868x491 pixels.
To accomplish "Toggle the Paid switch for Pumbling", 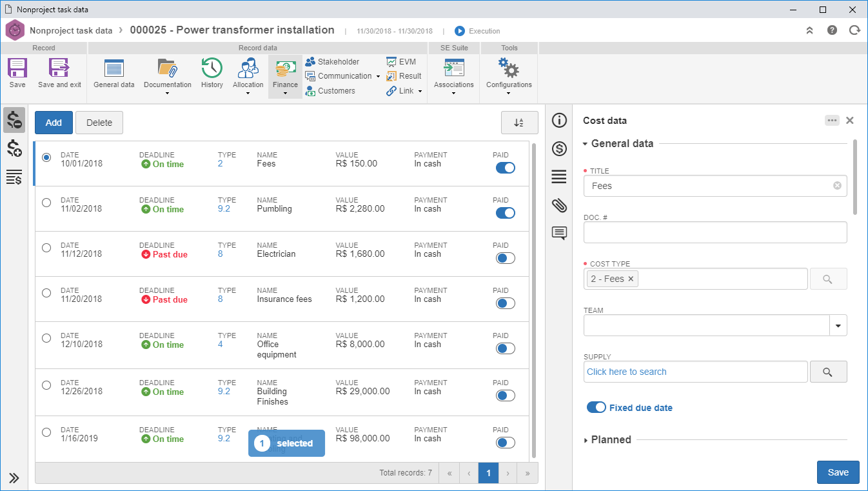I will [x=506, y=213].
